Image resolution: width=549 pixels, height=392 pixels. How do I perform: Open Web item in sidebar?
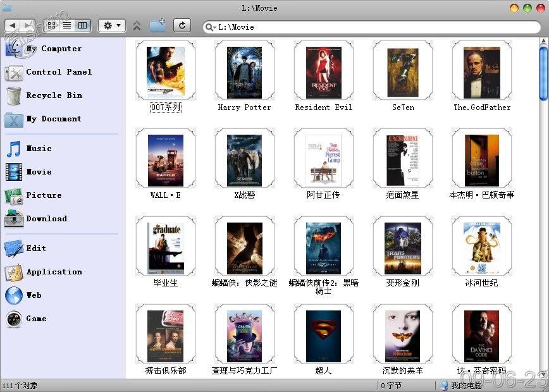(24, 295)
